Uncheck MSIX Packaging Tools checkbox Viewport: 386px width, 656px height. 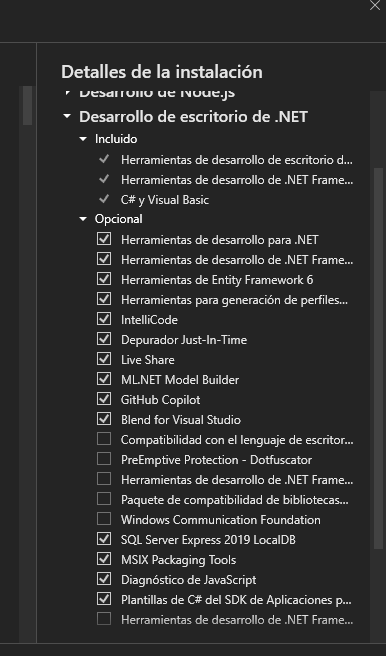click(104, 559)
